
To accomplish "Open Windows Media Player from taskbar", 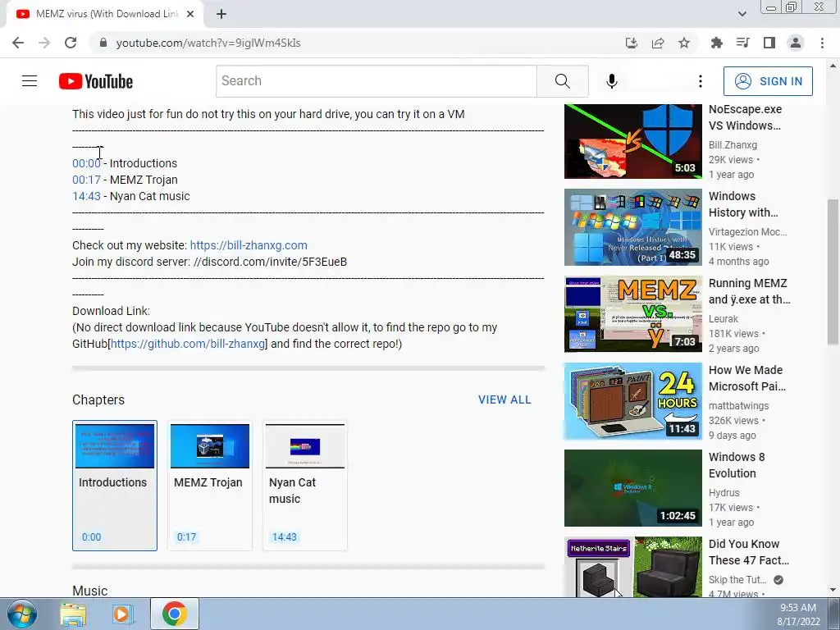I will [x=122, y=614].
